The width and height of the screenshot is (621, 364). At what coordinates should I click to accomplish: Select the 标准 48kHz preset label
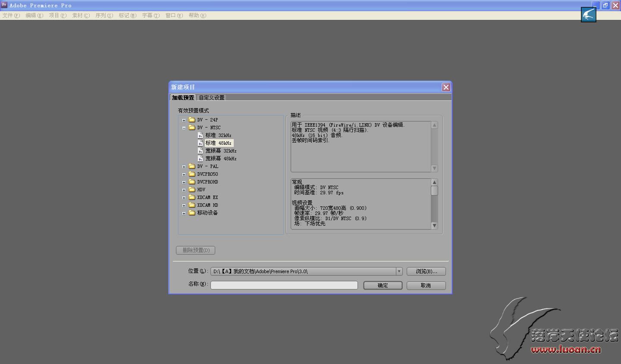click(x=219, y=143)
